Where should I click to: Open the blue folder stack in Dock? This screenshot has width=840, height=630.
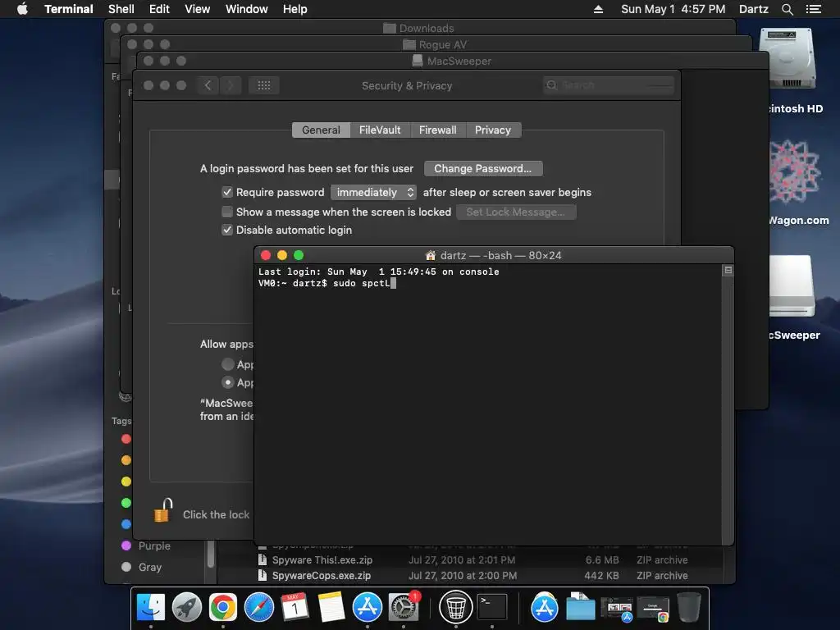pyautogui.click(x=580, y=607)
